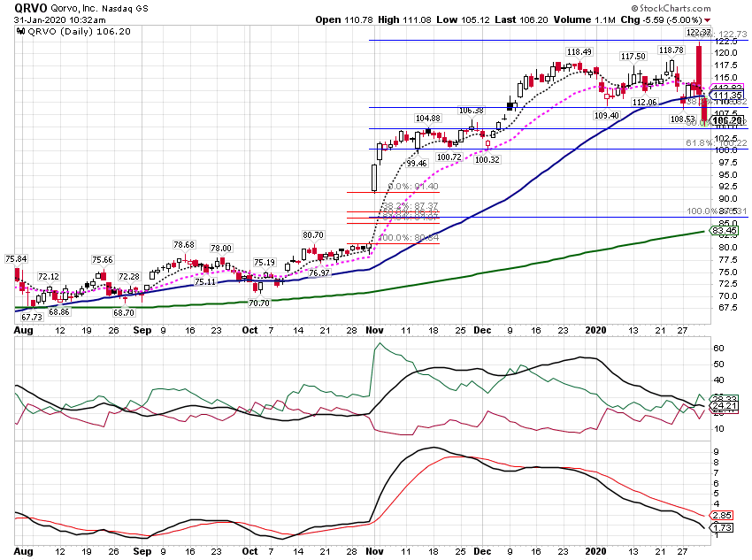
Task: Click the red down arrow next to Chg
Action: tap(708, 20)
